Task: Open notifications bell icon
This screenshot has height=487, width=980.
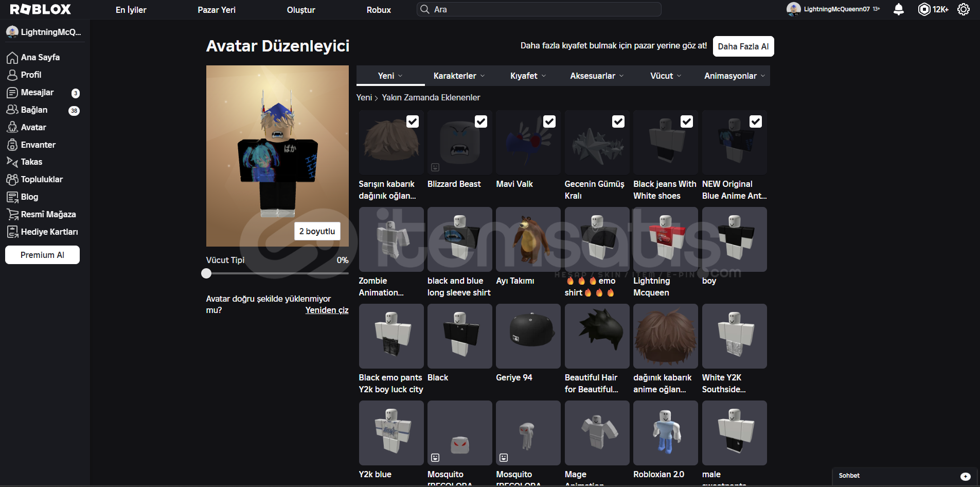Action: coord(898,9)
